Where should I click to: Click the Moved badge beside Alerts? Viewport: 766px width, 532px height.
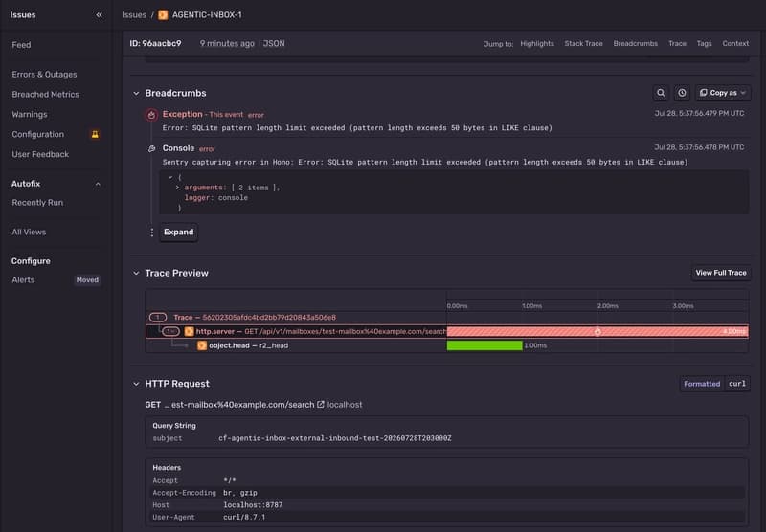coord(87,280)
